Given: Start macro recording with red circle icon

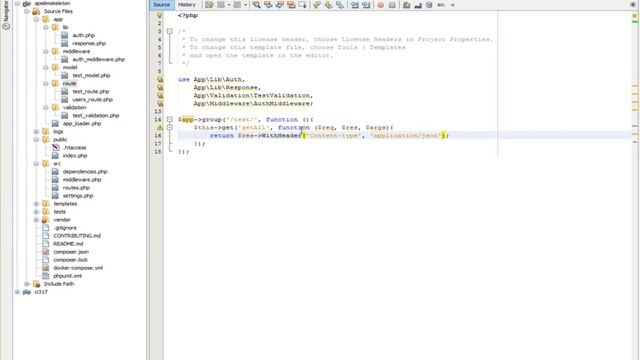Looking at the screenshot, I should (380, 5).
